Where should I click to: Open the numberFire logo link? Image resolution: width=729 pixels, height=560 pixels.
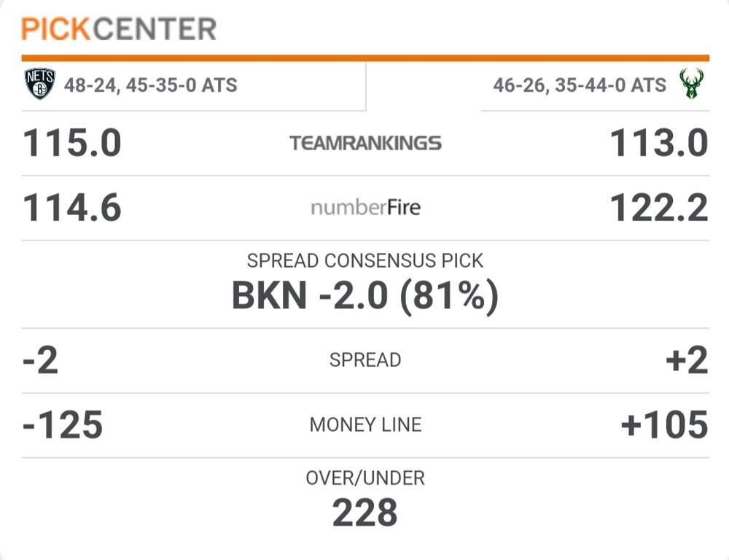click(365, 209)
